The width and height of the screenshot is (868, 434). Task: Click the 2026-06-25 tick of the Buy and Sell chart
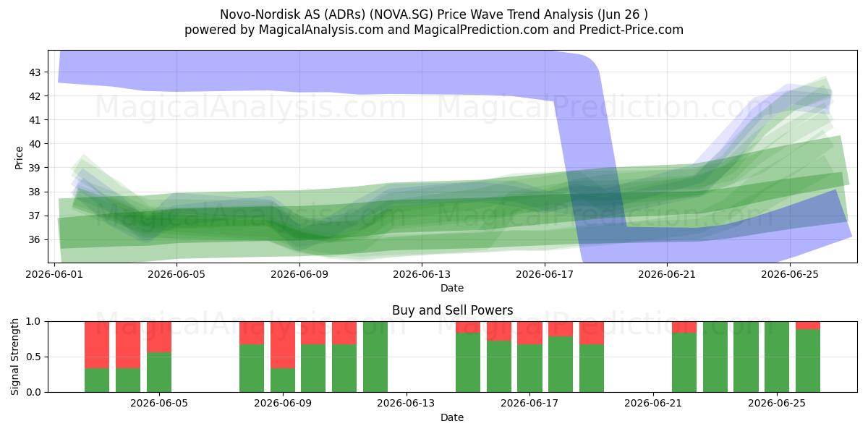777,404
